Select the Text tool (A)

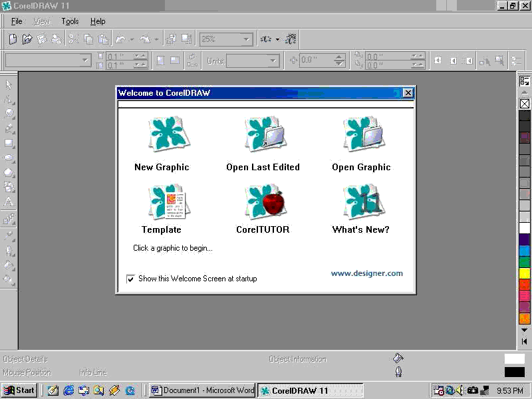click(9, 202)
